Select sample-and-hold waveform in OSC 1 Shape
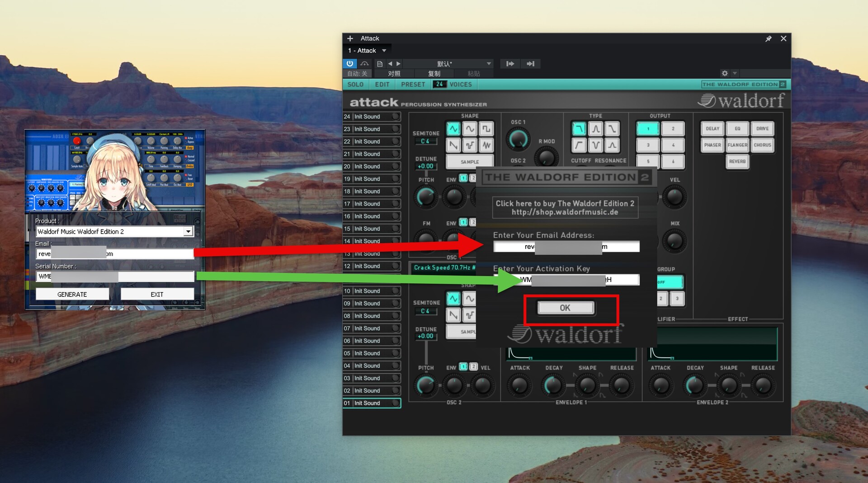 pyautogui.click(x=470, y=145)
